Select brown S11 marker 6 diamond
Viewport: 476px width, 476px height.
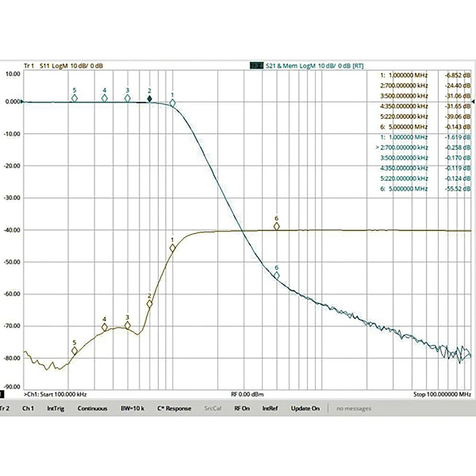pos(277,226)
